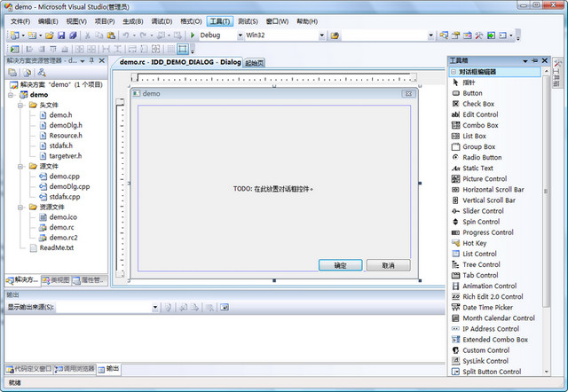Switch to the 起始页 tab
This screenshot has width=568, height=392.
(255, 63)
